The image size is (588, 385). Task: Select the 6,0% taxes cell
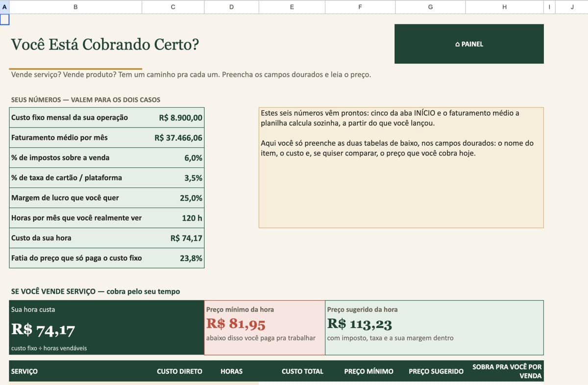click(173, 158)
